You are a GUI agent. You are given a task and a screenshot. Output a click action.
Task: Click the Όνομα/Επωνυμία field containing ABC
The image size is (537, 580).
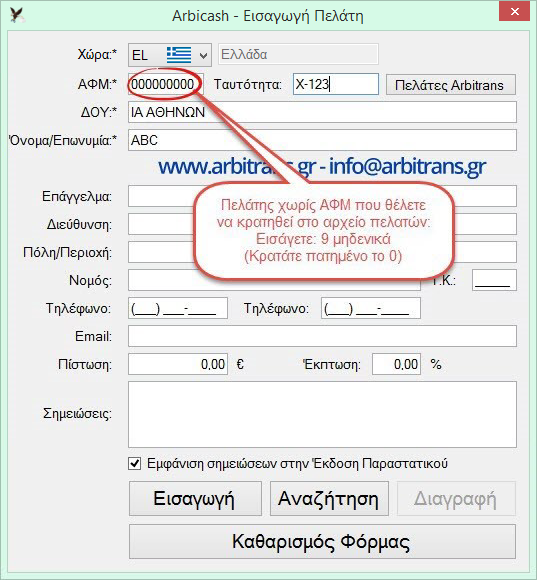[x=322, y=140]
